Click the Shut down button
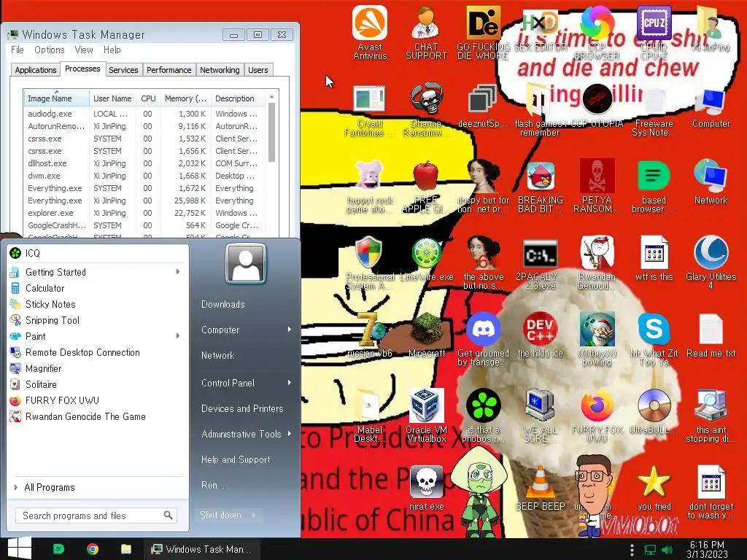This screenshot has height=560, width=747. coord(221,515)
